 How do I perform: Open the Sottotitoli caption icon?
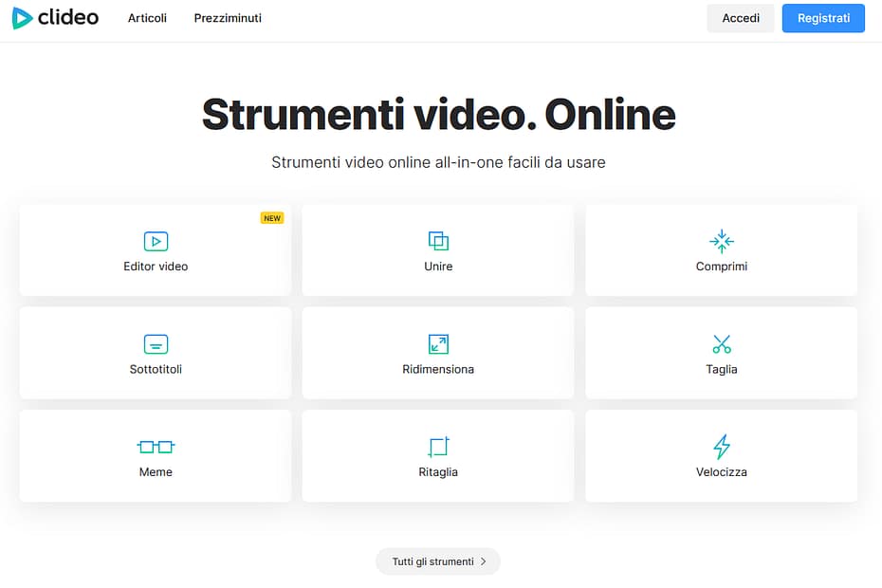click(156, 343)
